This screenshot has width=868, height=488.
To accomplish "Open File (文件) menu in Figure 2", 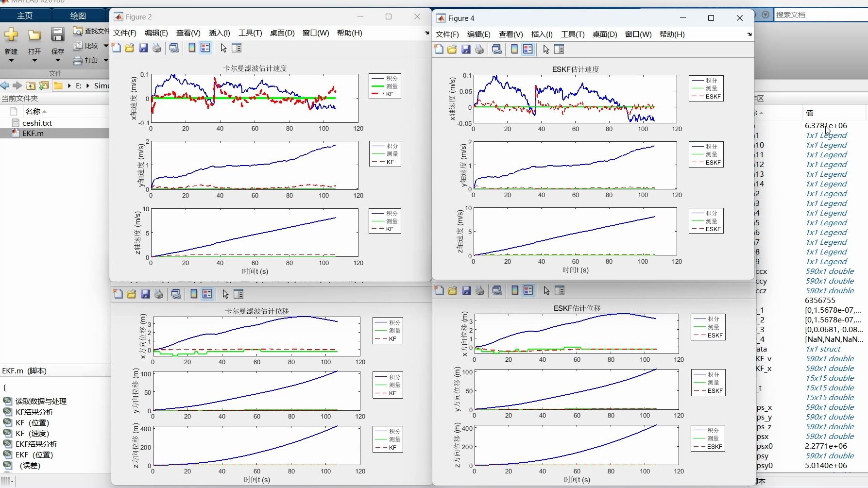I will click(x=125, y=33).
